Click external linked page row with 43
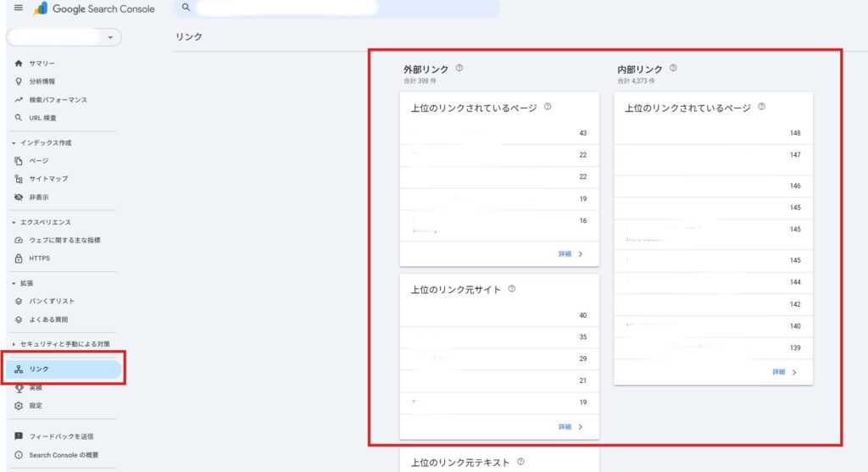Viewport: 868px width, 472px height. pyautogui.click(x=499, y=133)
